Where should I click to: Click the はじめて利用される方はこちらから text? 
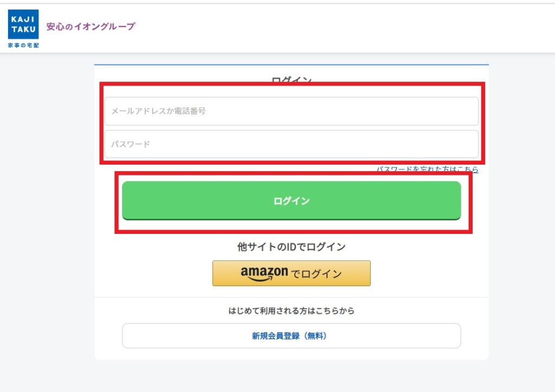291,311
